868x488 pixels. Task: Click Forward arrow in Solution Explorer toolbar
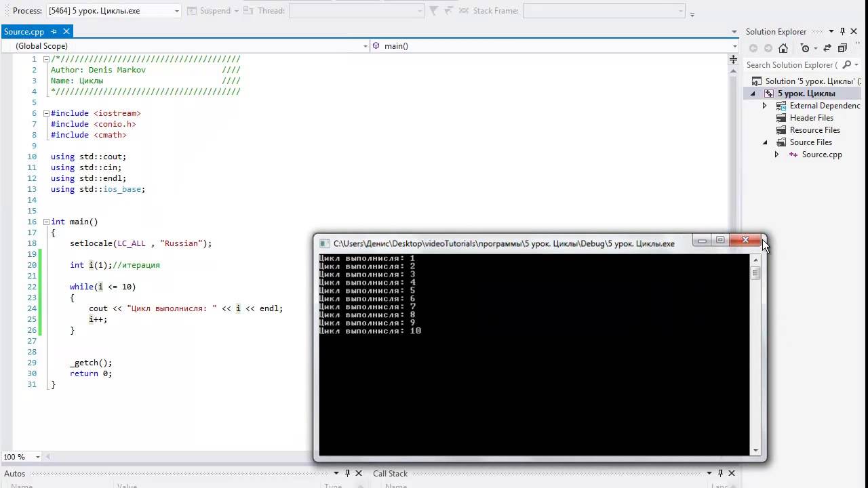768,48
